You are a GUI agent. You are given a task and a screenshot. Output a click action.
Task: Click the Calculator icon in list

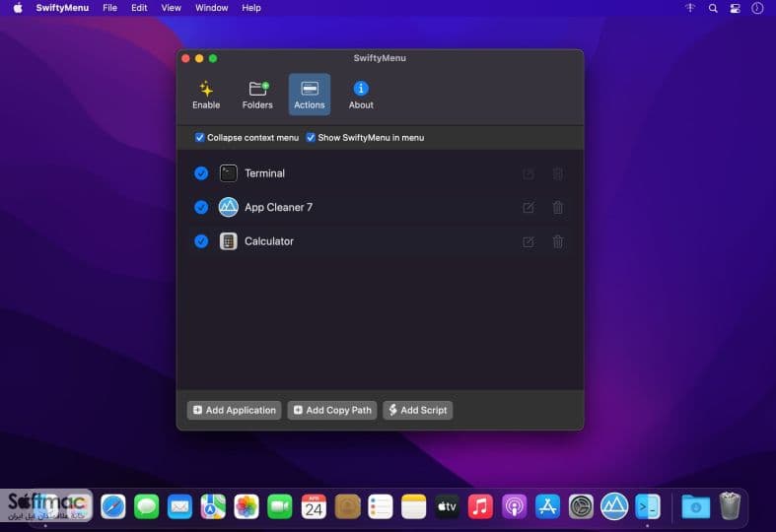click(x=228, y=241)
